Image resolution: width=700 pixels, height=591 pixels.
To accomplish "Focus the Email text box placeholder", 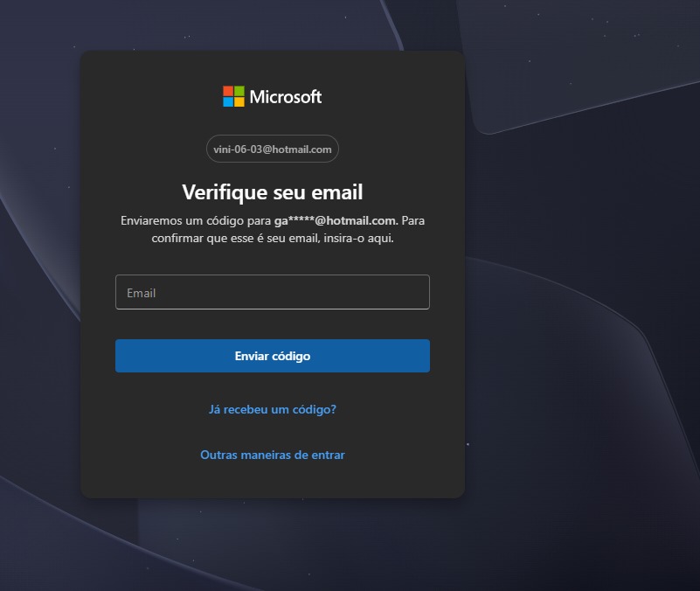I will coord(142,293).
